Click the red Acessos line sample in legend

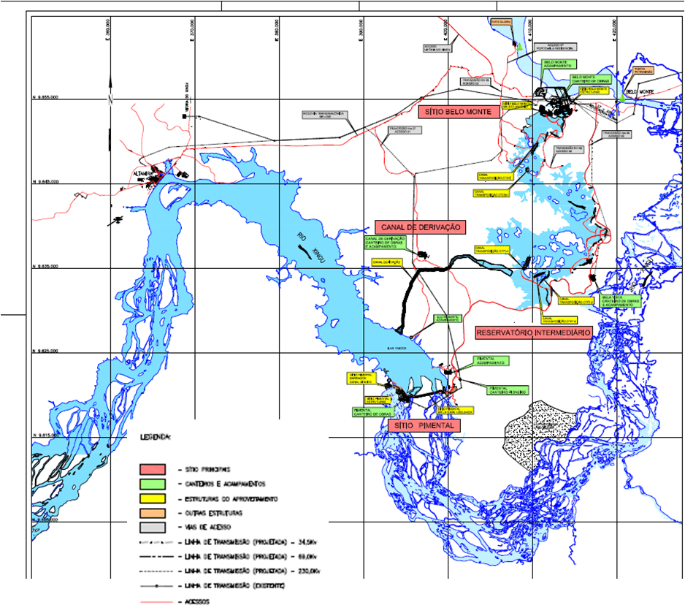[156, 602]
